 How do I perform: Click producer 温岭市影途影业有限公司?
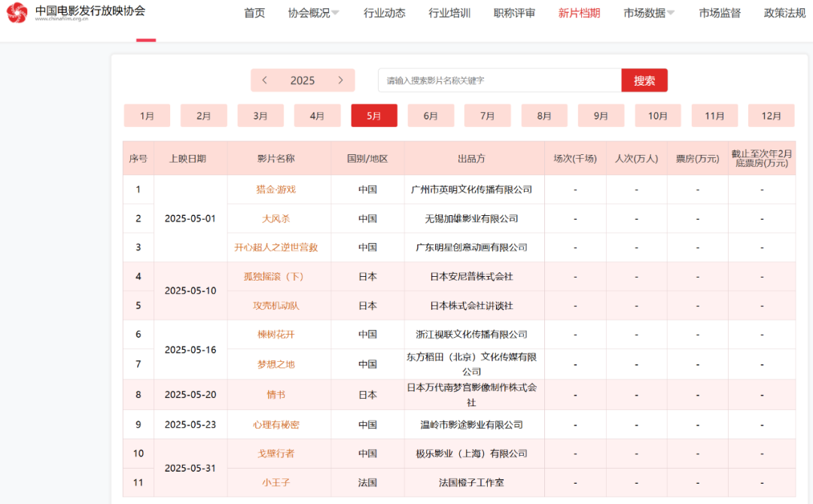(471, 425)
